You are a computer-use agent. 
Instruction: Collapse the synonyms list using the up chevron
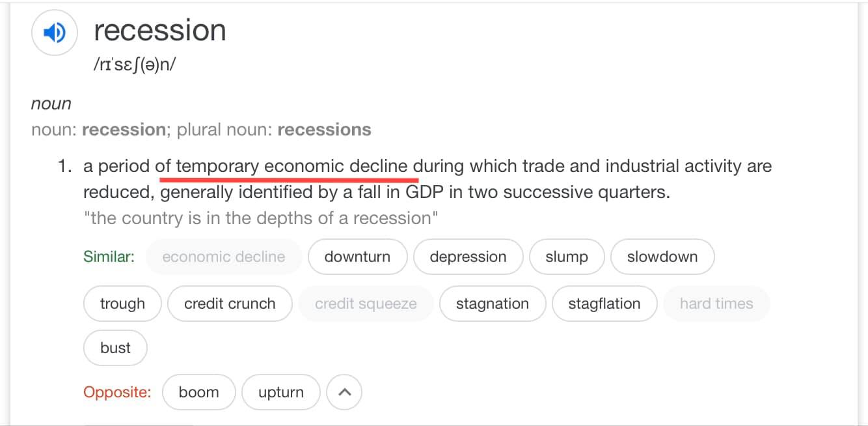click(x=344, y=392)
